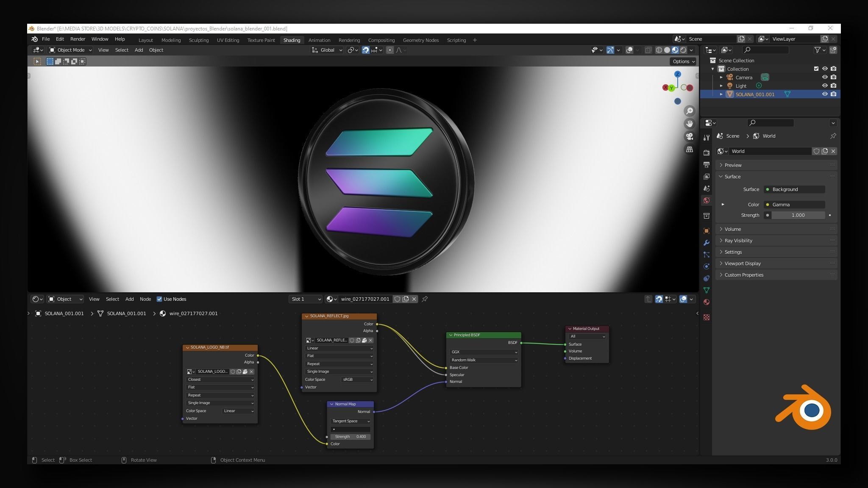The image size is (868, 488).
Task: Click the pan view hand icon
Action: (690, 124)
